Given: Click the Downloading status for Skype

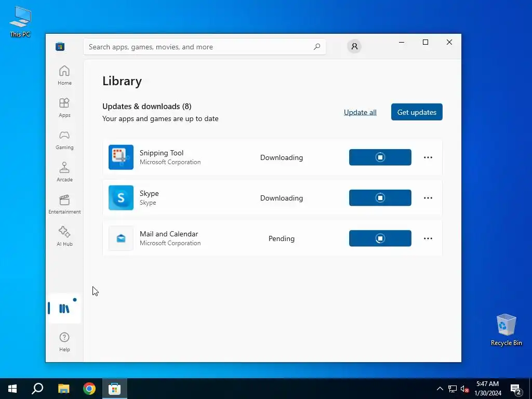Looking at the screenshot, I should click(282, 198).
